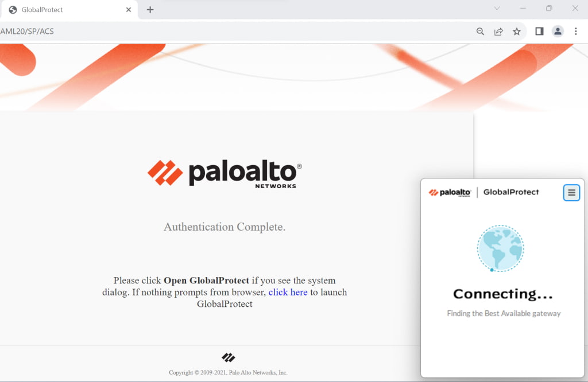The height and width of the screenshot is (382, 588).
Task: Minimize the browser window
Action: [523, 8]
